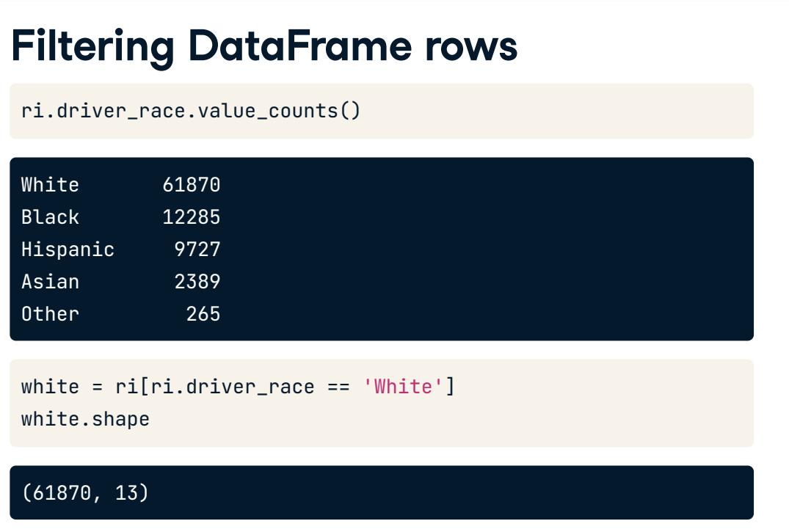Click the count value 9727
Screen dimensions: 789x532
[x=197, y=249]
